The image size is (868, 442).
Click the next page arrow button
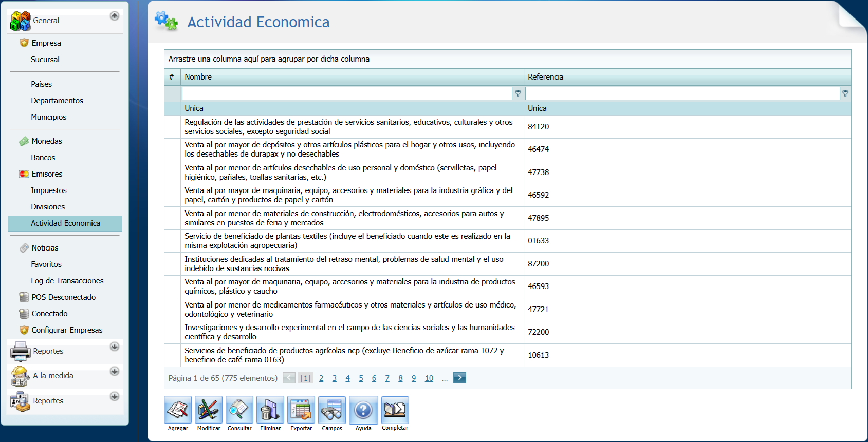(459, 378)
